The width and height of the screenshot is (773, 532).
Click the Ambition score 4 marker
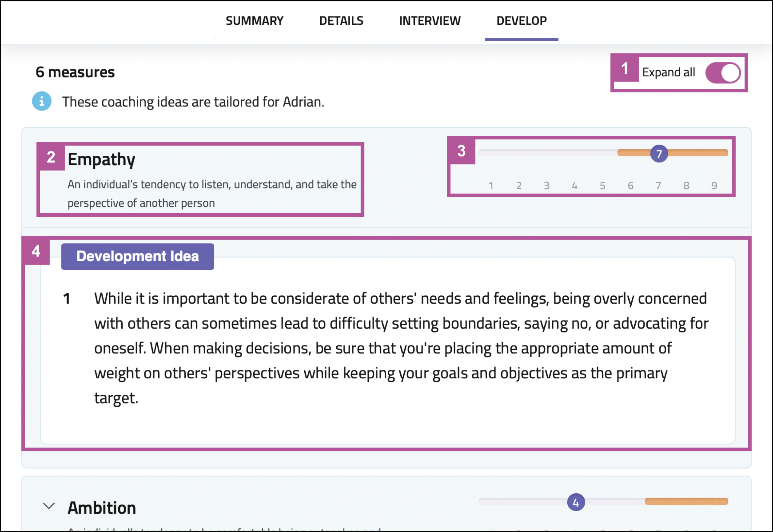576,502
